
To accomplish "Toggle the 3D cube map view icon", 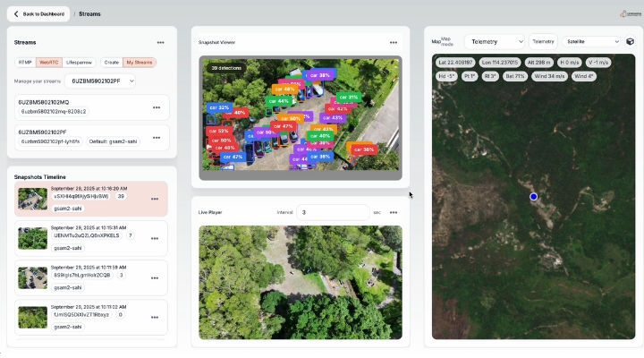I will pos(630,41).
